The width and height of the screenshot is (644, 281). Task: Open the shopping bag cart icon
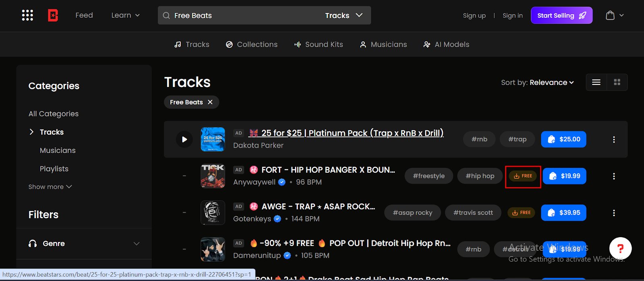pyautogui.click(x=610, y=15)
